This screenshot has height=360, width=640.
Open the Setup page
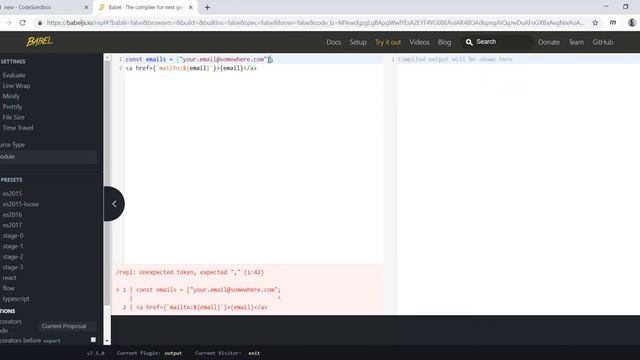[358, 42]
